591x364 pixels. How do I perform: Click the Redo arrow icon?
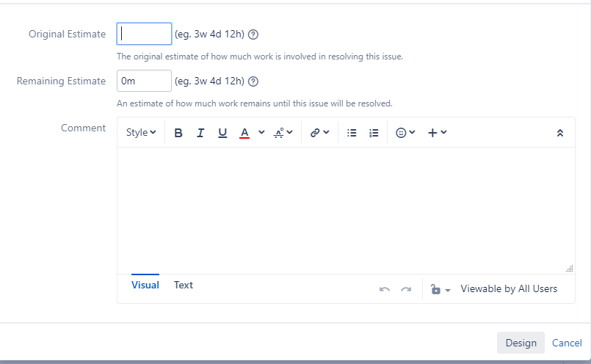[x=406, y=289]
